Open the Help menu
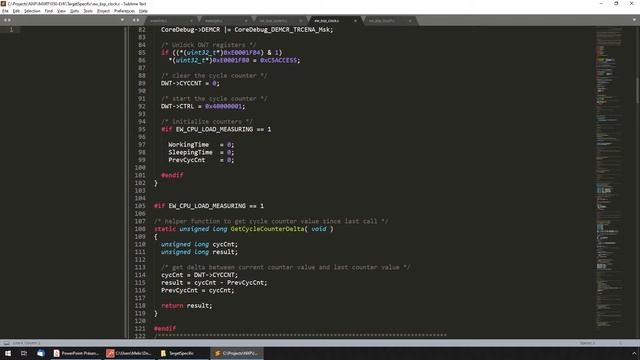 pyautogui.click(x=143, y=11)
